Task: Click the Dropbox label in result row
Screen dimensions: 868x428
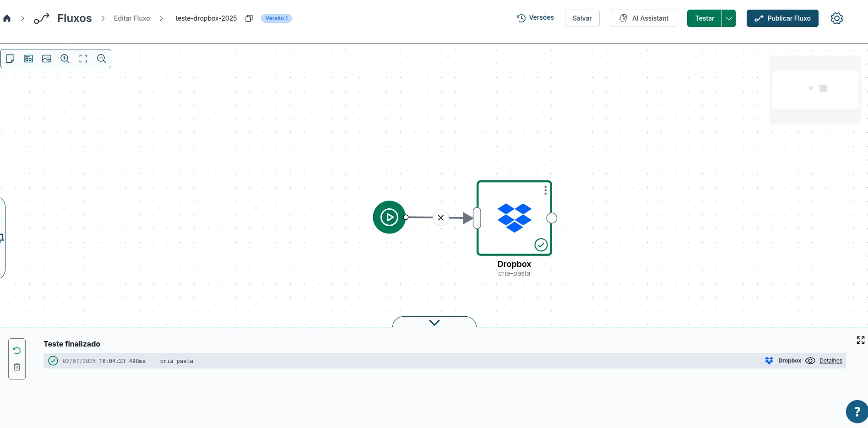Action: pyautogui.click(x=790, y=361)
